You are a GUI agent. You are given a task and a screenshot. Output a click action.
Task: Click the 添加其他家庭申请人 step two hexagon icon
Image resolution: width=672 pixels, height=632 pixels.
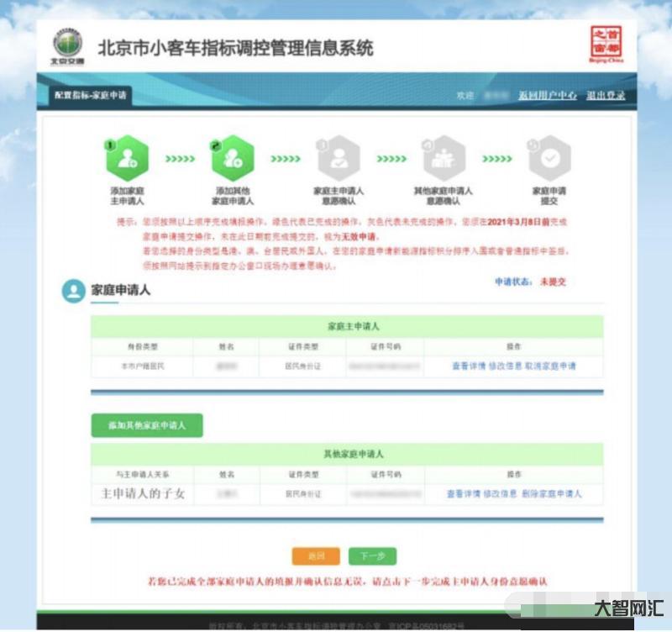[233, 158]
